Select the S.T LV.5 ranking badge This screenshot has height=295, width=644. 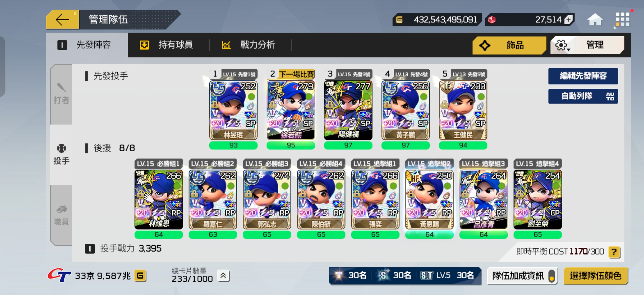point(447,275)
